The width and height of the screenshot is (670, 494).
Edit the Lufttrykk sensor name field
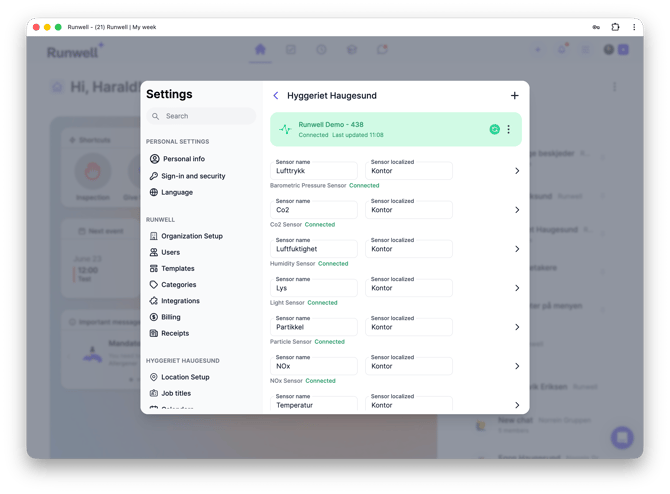click(314, 171)
